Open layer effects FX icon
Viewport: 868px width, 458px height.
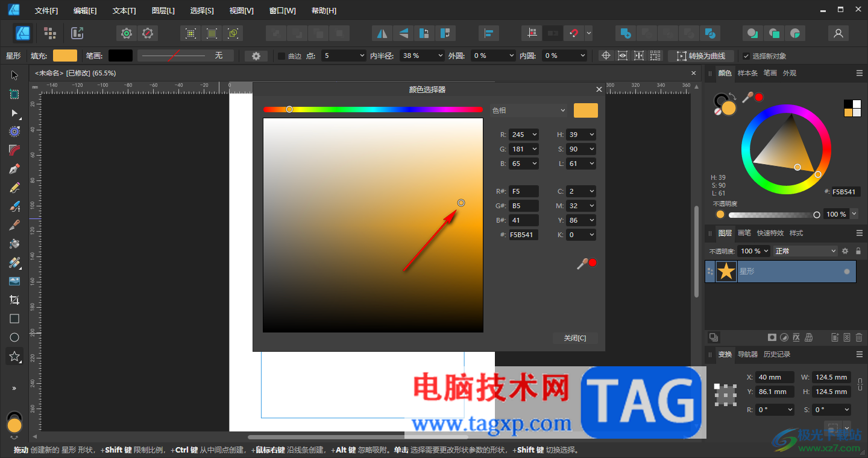coord(796,337)
